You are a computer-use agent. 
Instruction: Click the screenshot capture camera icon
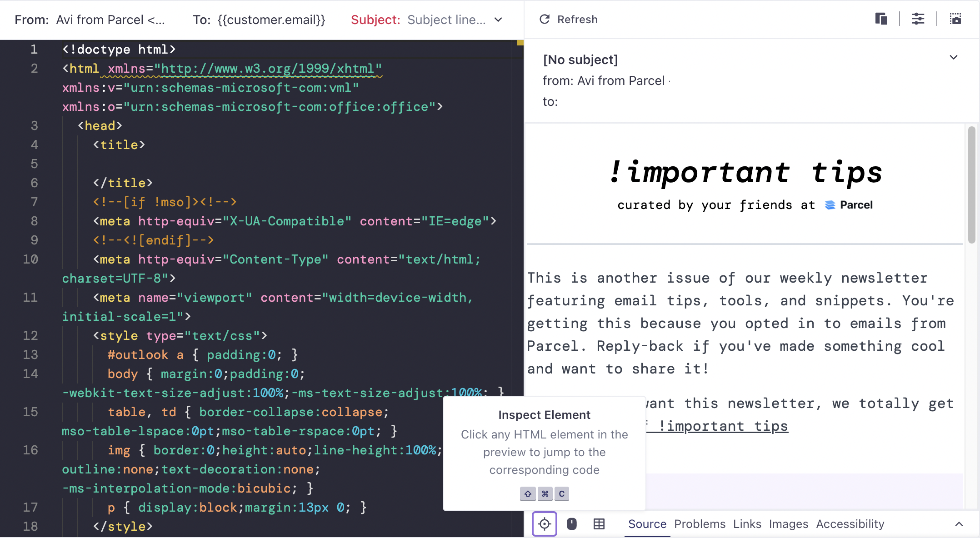955,19
